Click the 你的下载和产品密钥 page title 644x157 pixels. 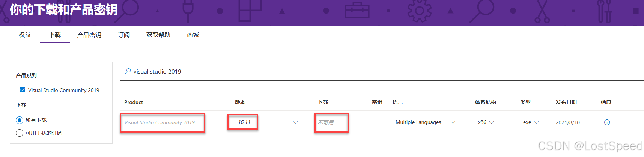tap(64, 9)
